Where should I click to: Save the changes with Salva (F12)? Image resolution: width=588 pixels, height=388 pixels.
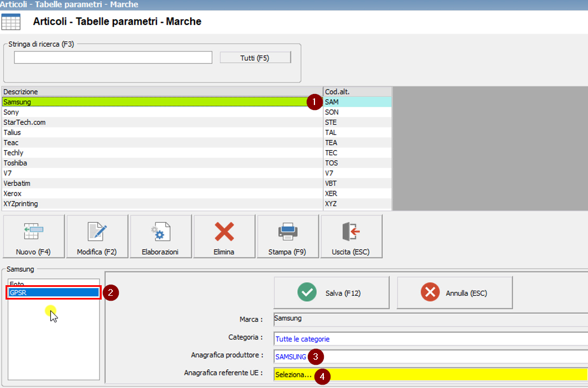click(x=332, y=293)
